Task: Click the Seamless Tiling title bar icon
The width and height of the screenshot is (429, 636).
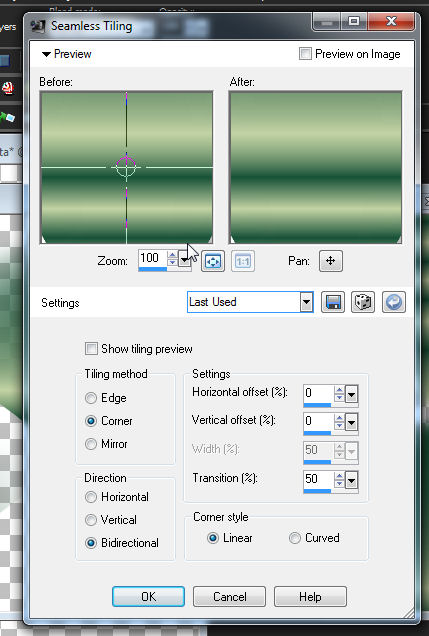Action: [38, 26]
